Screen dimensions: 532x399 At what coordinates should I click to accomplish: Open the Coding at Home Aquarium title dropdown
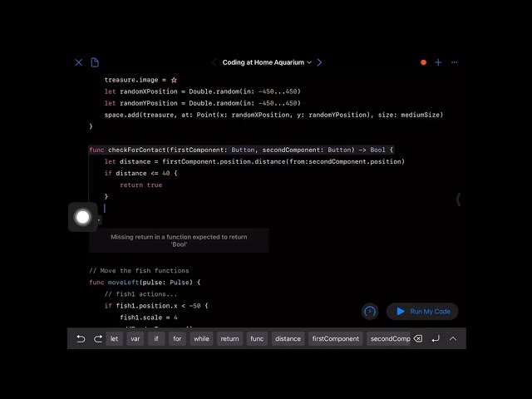[x=267, y=62]
